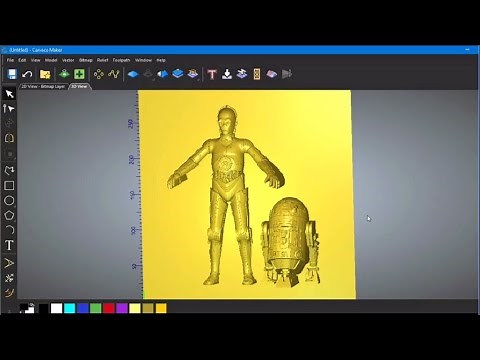Click the yellow curve polyline icon
This screenshot has width=480, height=360.
114,74
